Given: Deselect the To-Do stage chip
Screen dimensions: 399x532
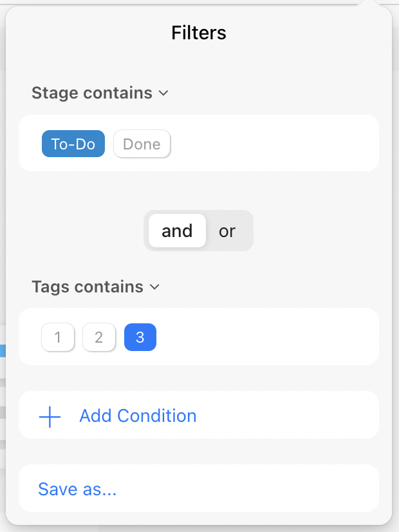Looking at the screenshot, I should click(x=73, y=144).
